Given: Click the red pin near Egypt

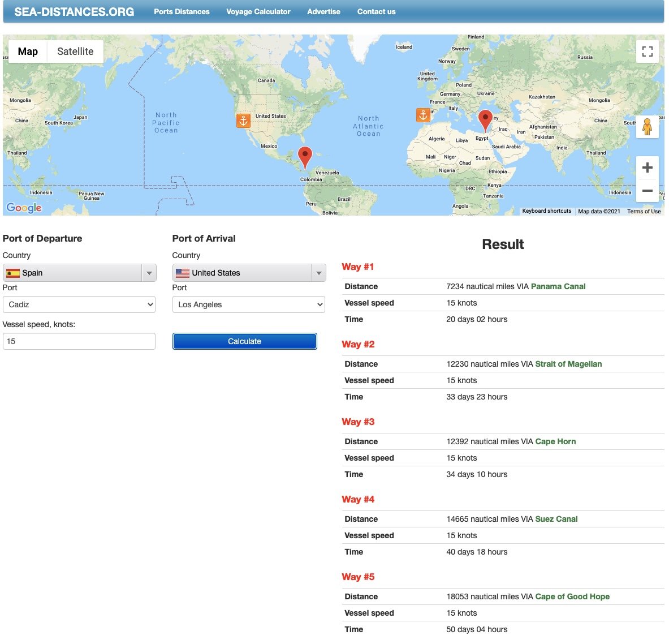Looking at the screenshot, I should click(x=485, y=121).
